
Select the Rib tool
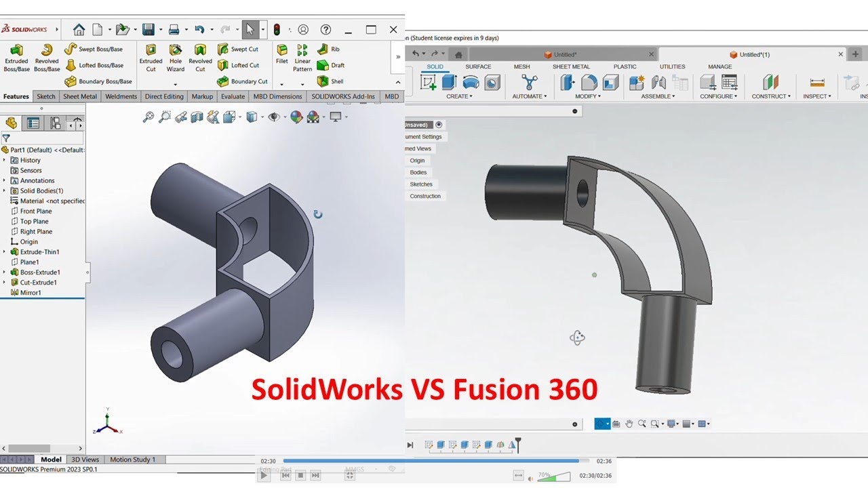pyautogui.click(x=328, y=49)
